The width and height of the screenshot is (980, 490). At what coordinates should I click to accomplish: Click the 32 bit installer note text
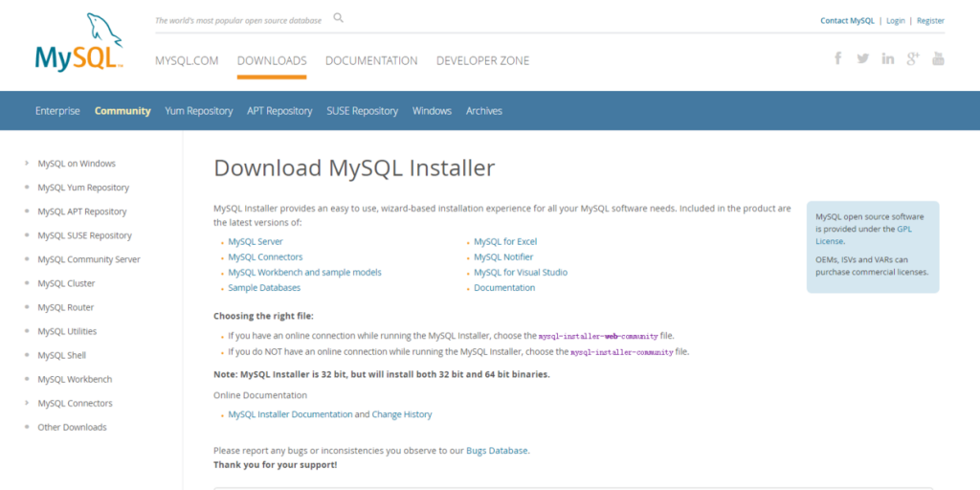point(382,374)
